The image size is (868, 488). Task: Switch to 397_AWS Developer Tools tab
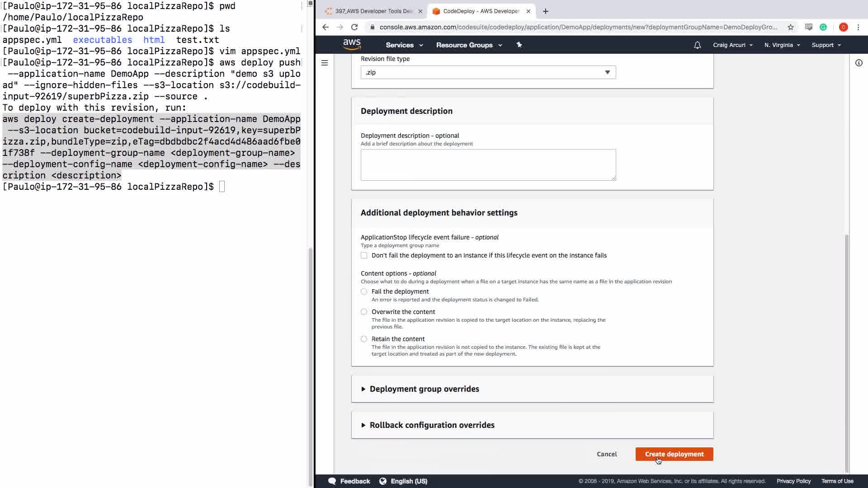pyautogui.click(x=373, y=11)
